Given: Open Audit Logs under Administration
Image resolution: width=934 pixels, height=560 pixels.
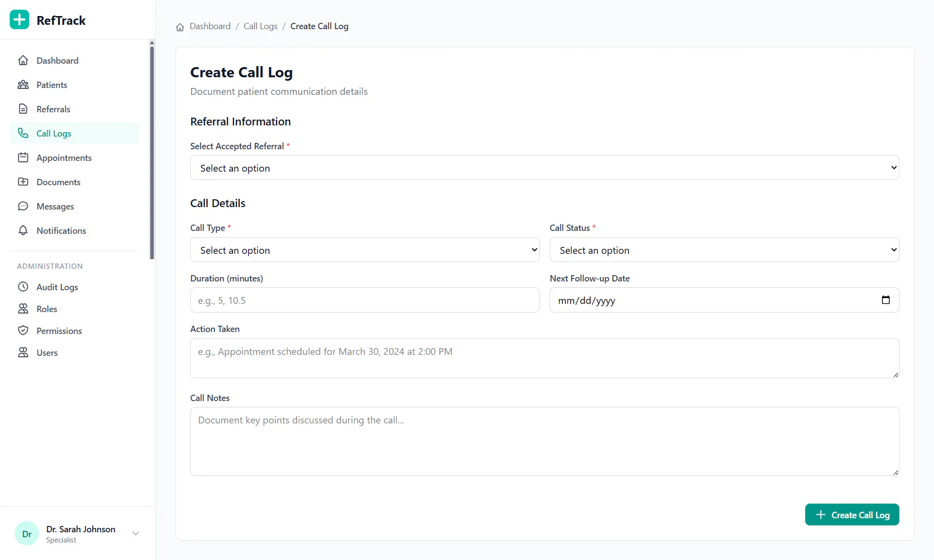Looking at the screenshot, I should (74, 287).
